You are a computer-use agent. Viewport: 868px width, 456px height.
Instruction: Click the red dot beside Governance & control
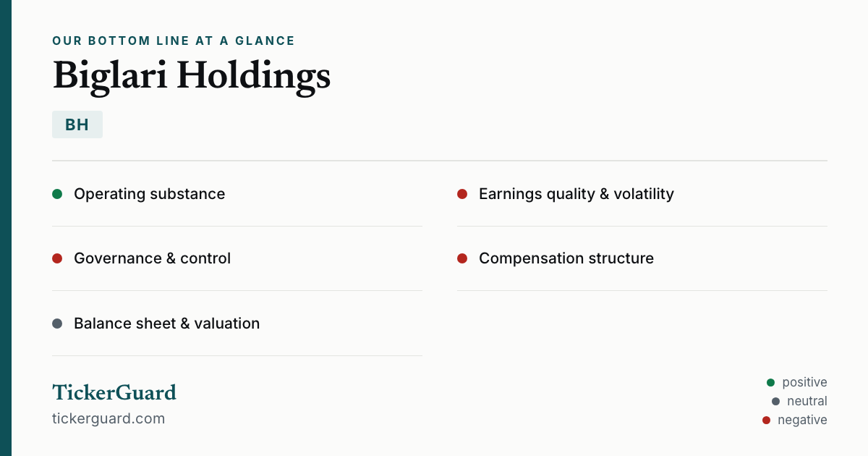point(57,258)
